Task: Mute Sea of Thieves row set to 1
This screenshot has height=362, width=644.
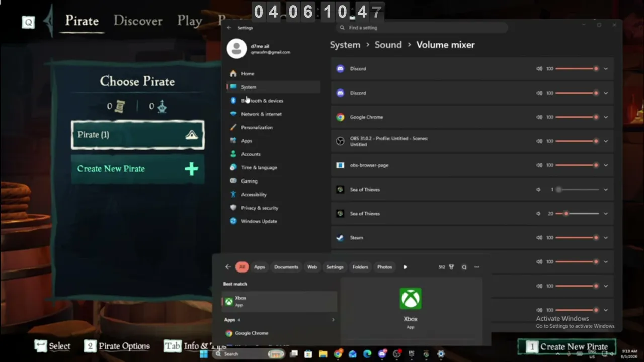Action: 539,190
